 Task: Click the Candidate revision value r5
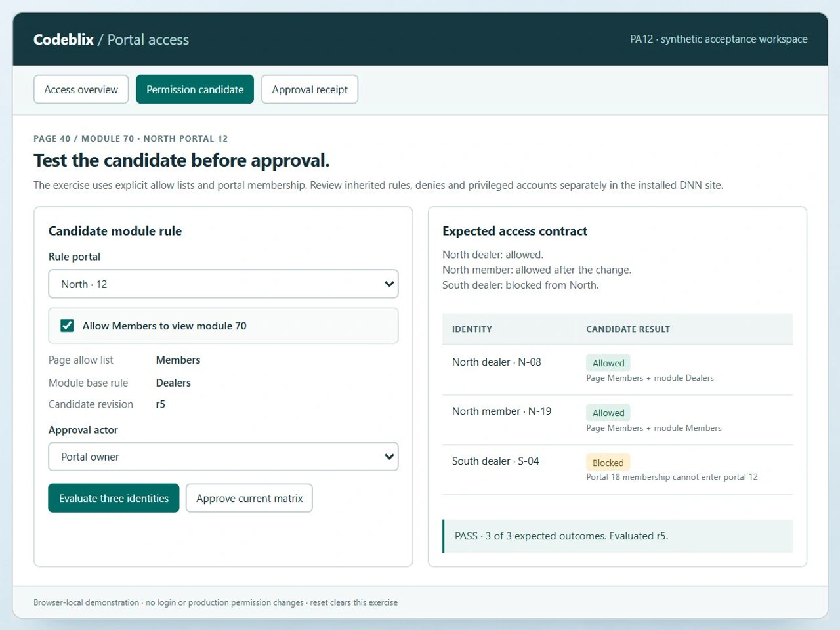point(161,404)
